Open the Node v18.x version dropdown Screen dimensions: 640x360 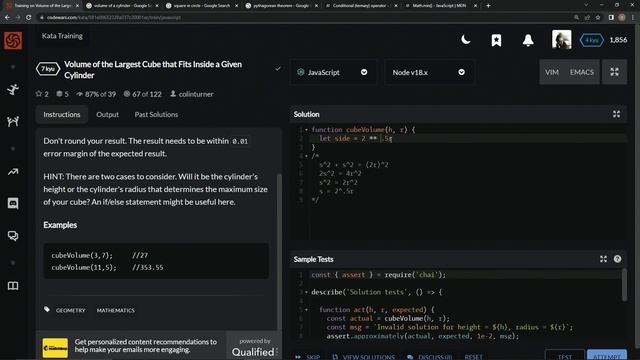coord(429,72)
